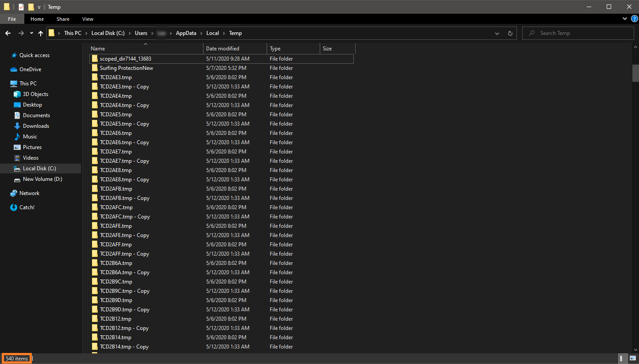This screenshot has height=364, width=639.
Task: Go back with the Back arrow
Action: tap(8, 33)
